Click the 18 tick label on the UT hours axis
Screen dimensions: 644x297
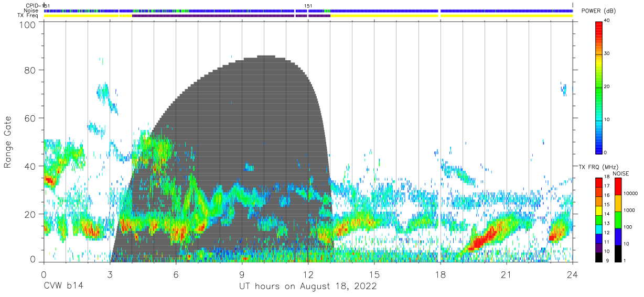(441, 274)
